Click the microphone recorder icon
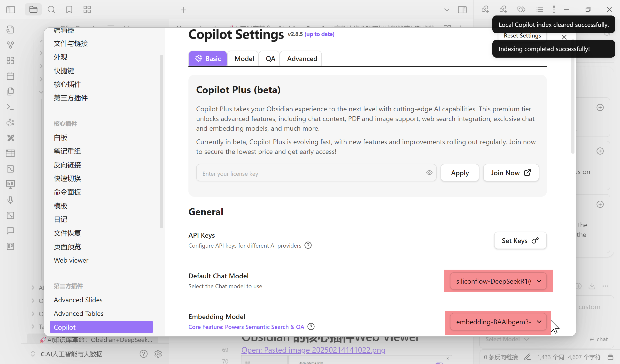 click(x=10, y=200)
